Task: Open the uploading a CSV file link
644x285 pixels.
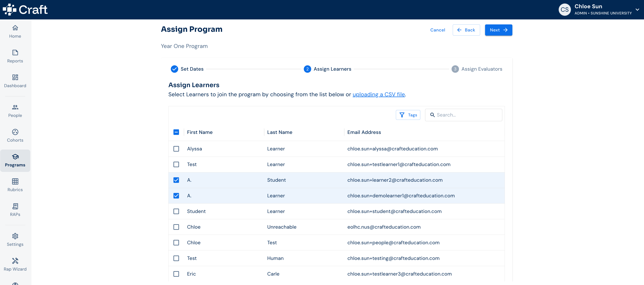Action: 379,95
